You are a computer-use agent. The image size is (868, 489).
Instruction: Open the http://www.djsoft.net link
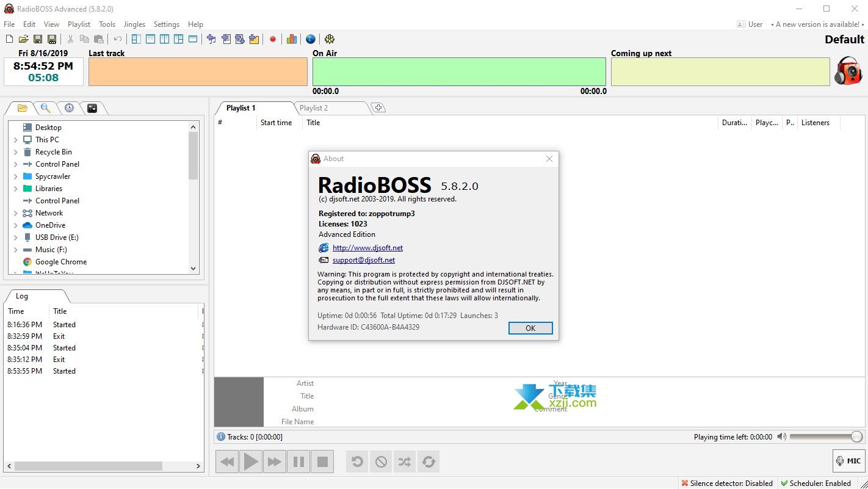pos(367,248)
